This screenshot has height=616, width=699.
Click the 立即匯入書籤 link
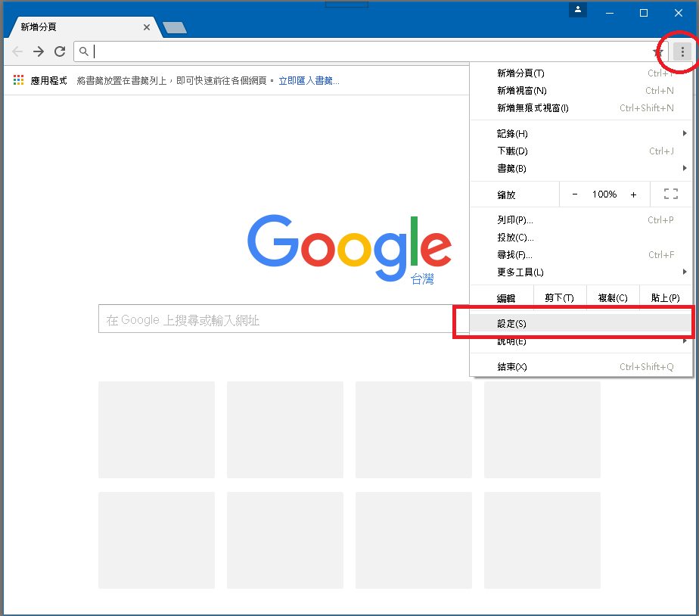point(309,80)
